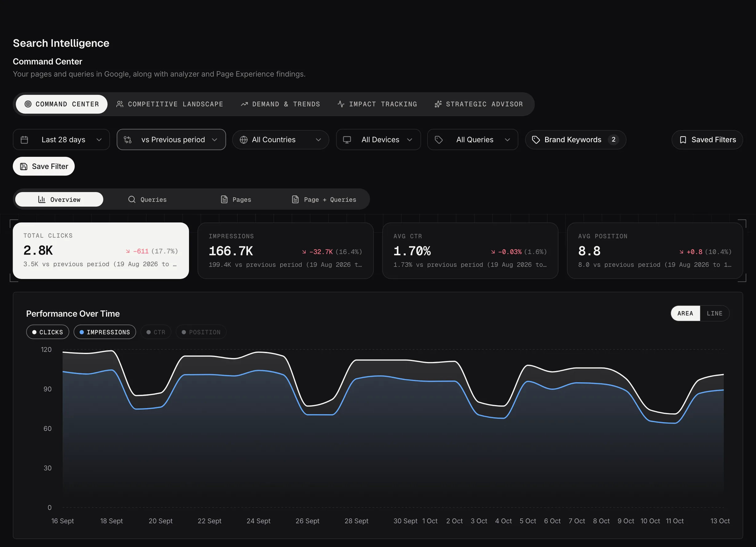This screenshot has width=756, height=547.
Task: Click the down-arrow trend icon on Total Clicks card
Action: [128, 251]
